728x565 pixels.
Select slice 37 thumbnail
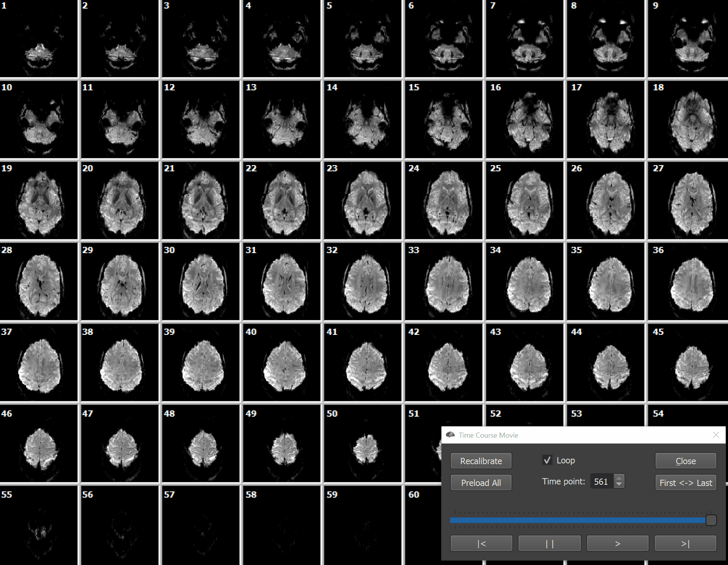39,363
